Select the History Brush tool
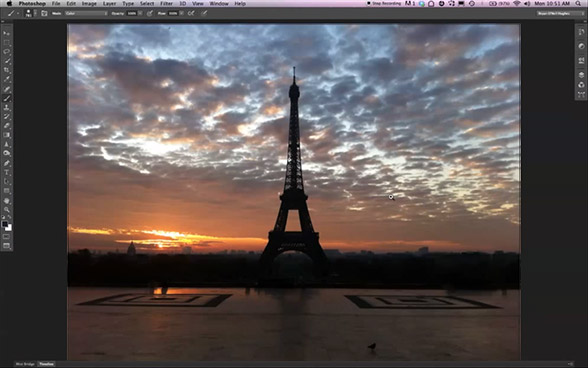The width and height of the screenshot is (588, 368). click(x=7, y=117)
